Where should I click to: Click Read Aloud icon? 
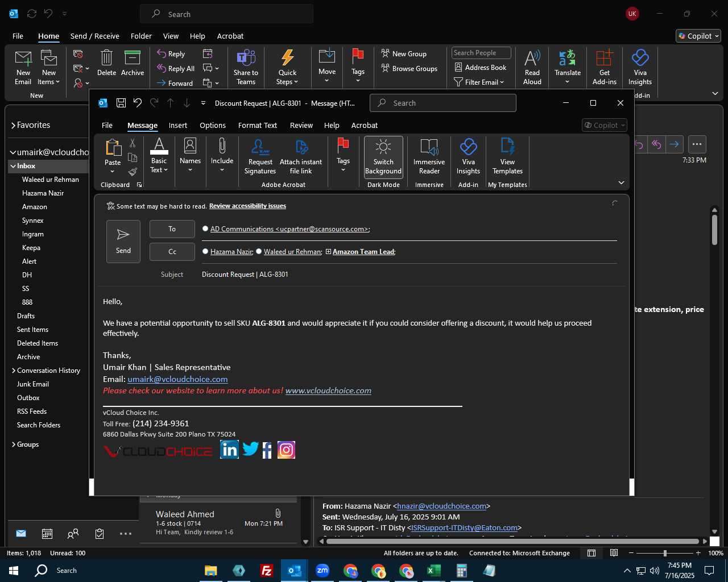pos(532,68)
